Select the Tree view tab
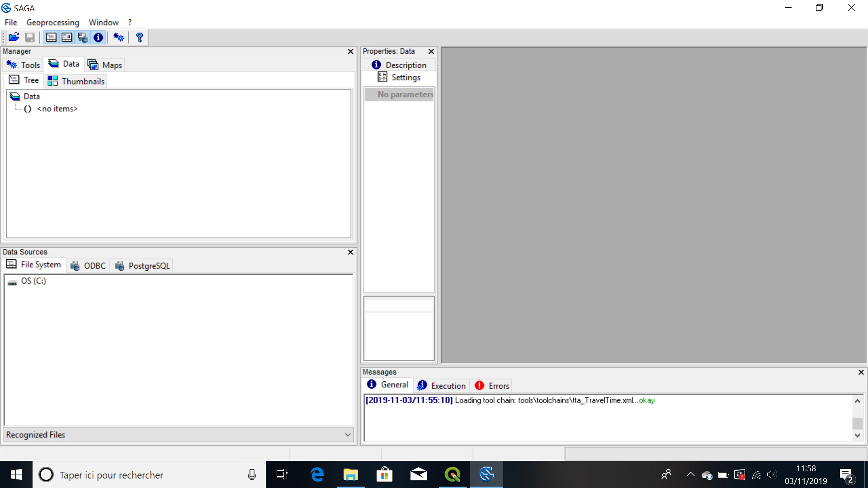868x488 pixels. pos(24,80)
